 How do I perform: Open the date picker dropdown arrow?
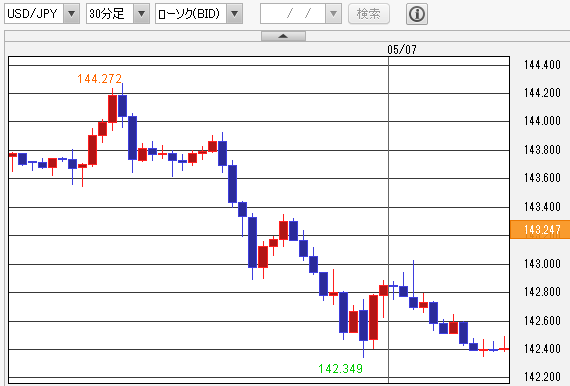point(333,14)
